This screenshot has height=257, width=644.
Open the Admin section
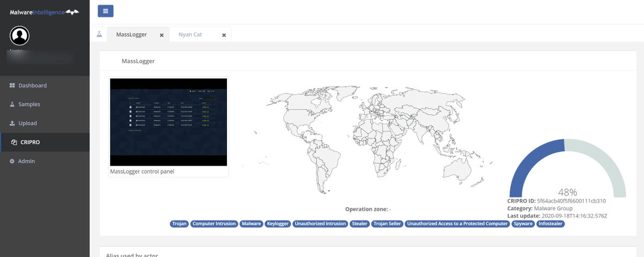[x=26, y=161]
